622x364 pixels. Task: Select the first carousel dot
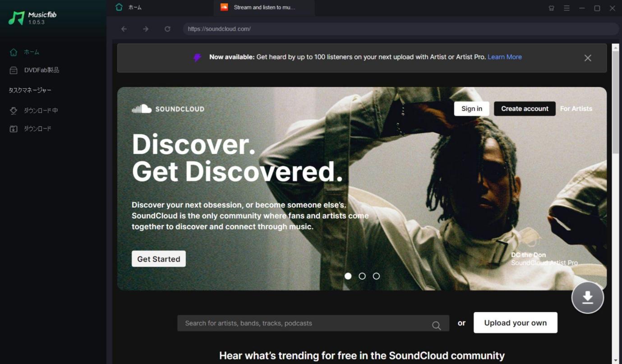click(x=348, y=276)
